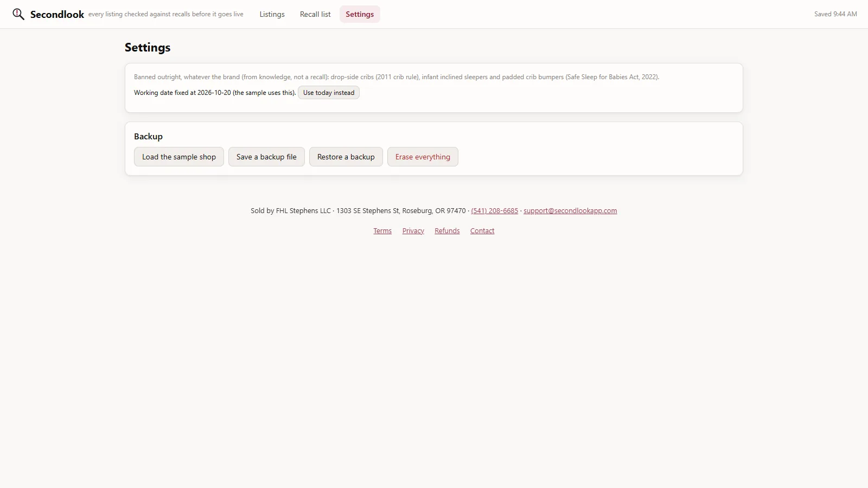This screenshot has width=868, height=488.
Task: Save a backup file
Action: pos(266,157)
